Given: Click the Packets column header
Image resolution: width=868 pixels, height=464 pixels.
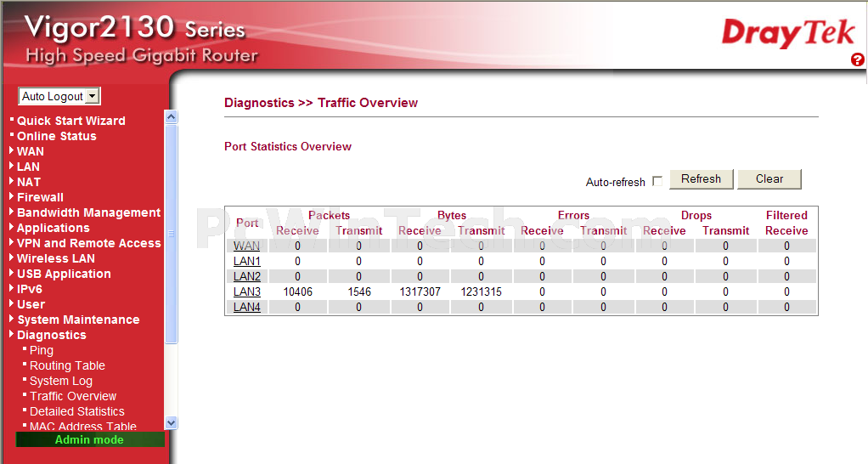Looking at the screenshot, I should coord(329,215).
